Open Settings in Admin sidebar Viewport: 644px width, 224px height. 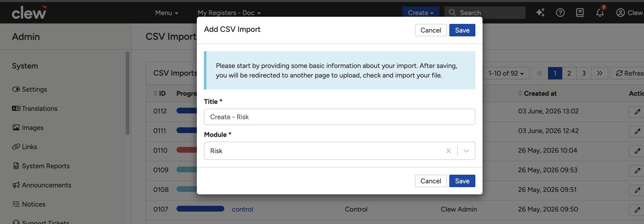[29, 90]
